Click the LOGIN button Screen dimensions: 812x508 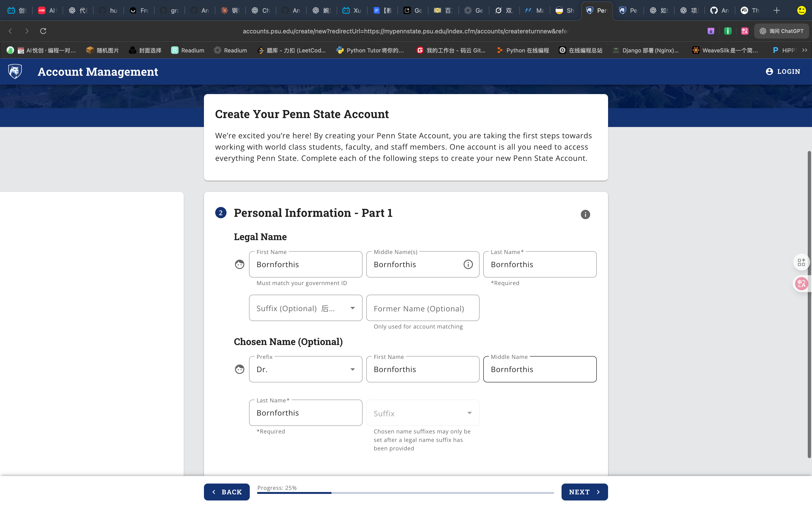click(783, 71)
